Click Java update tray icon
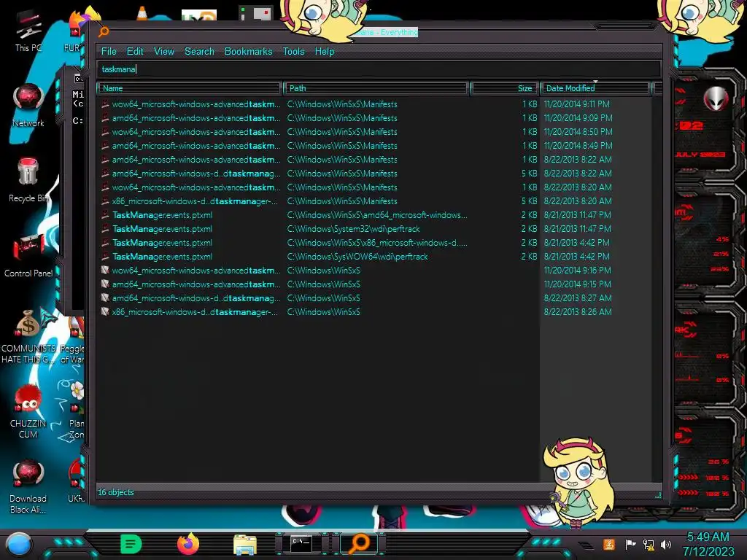The height and width of the screenshot is (560, 747). (609, 544)
